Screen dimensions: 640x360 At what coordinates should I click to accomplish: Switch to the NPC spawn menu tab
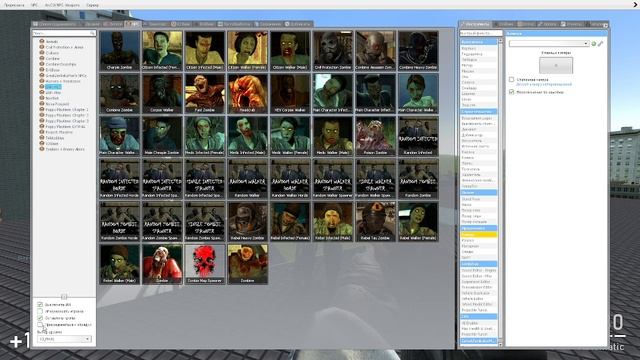[133, 24]
